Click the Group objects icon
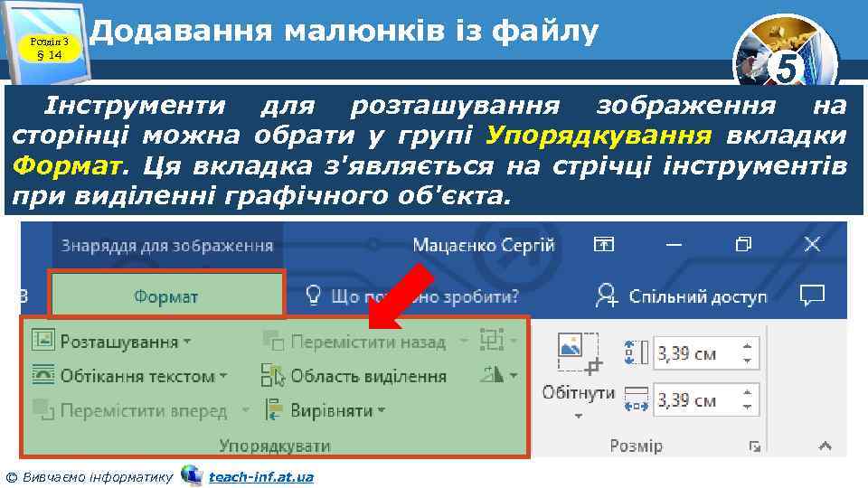The image size is (868, 488). click(492, 340)
